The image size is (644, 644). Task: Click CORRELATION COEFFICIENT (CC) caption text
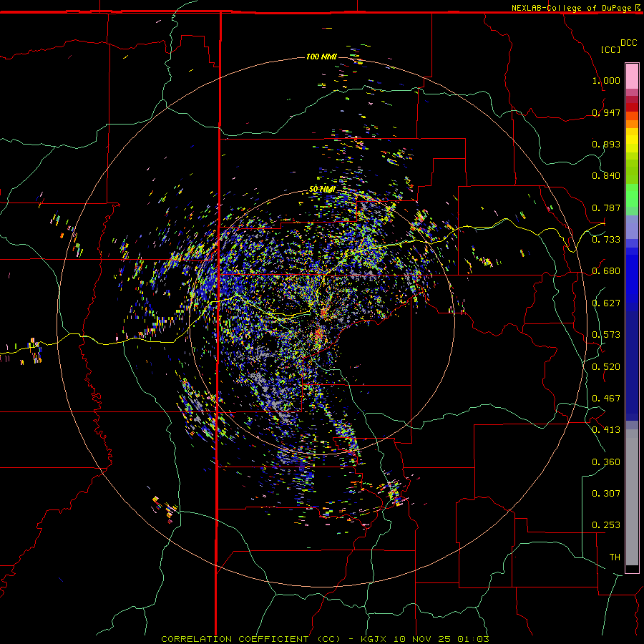point(250,639)
